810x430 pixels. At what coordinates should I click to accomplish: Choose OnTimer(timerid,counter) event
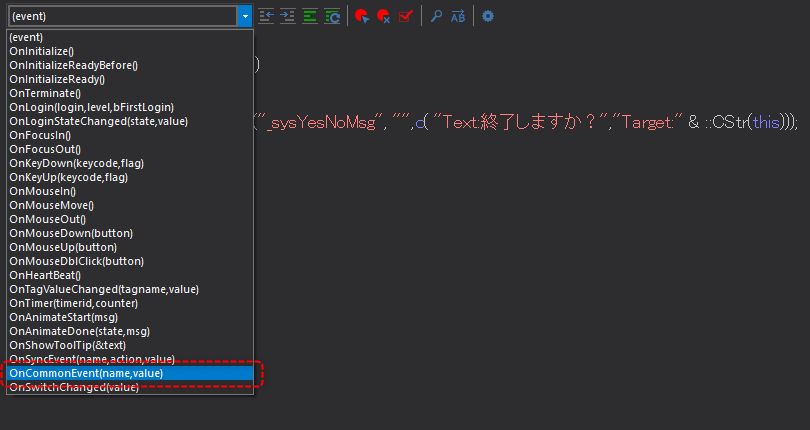(x=130, y=303)
